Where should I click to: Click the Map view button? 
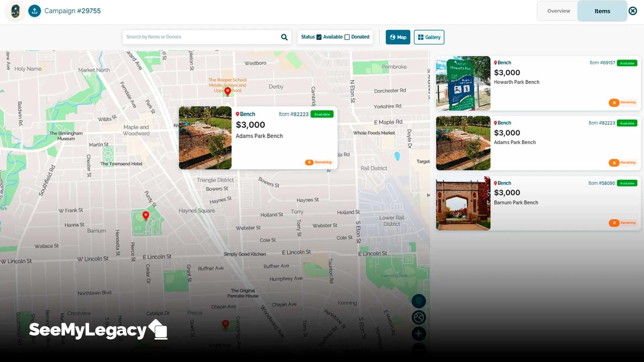point(398,37)
